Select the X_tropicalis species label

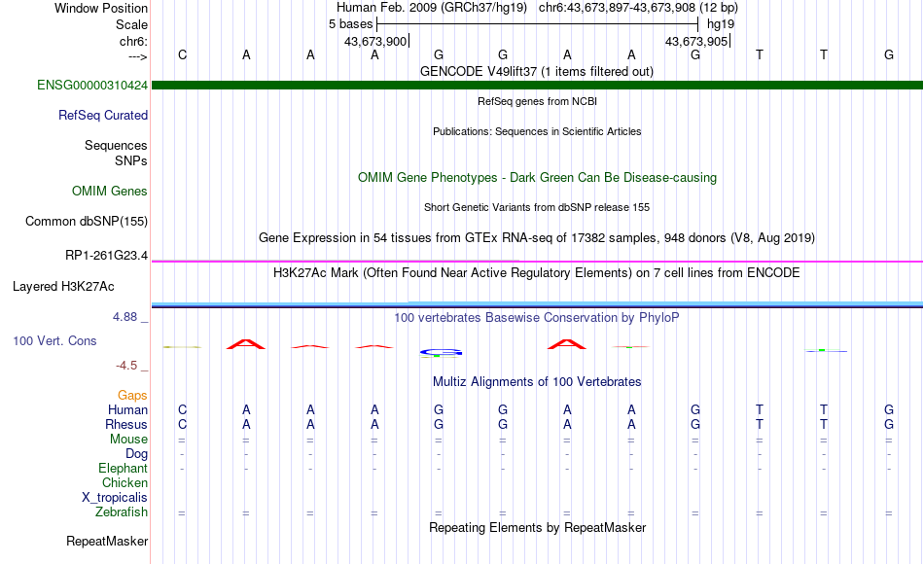point(115,498)
